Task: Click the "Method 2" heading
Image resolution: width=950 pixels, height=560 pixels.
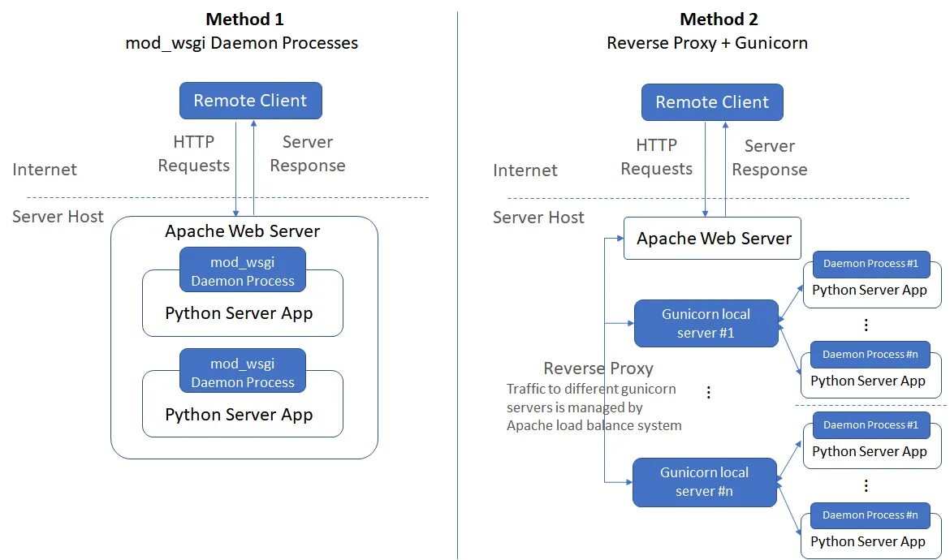Action: 719,19
